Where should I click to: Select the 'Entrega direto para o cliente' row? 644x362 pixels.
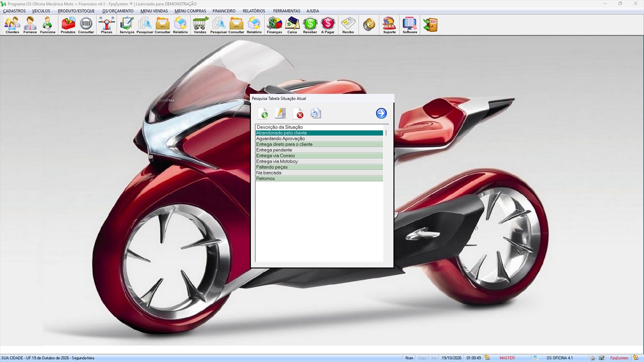tap(319, 144)
